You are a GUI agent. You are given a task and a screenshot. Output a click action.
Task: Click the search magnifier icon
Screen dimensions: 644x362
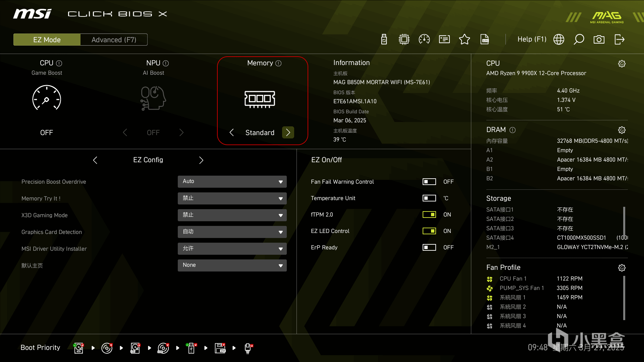coord(579,40)
